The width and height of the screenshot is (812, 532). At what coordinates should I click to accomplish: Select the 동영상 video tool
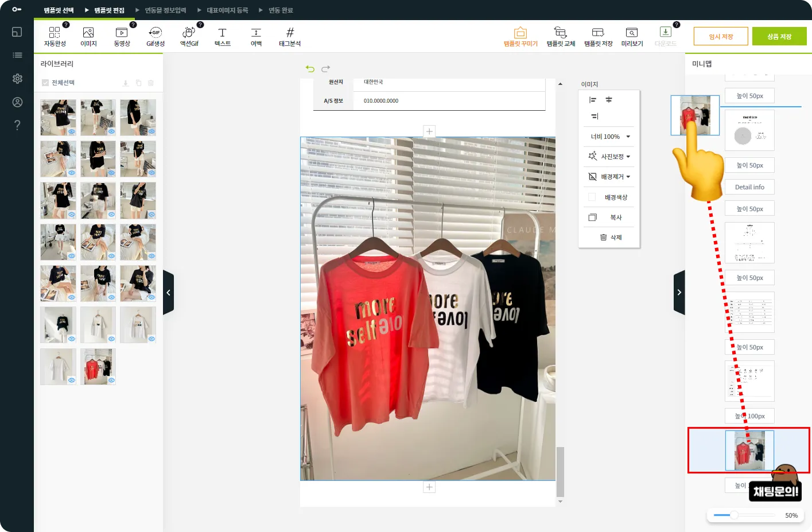[122, 33]
